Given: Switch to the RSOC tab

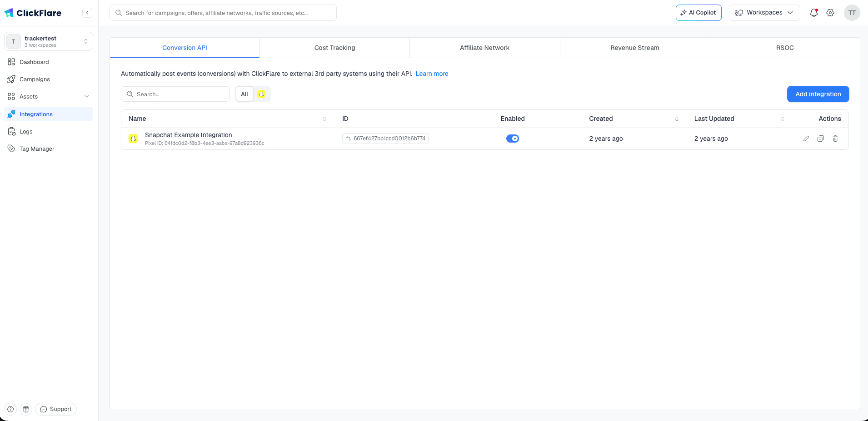Looking at the screenshot, I should (785, 48).
